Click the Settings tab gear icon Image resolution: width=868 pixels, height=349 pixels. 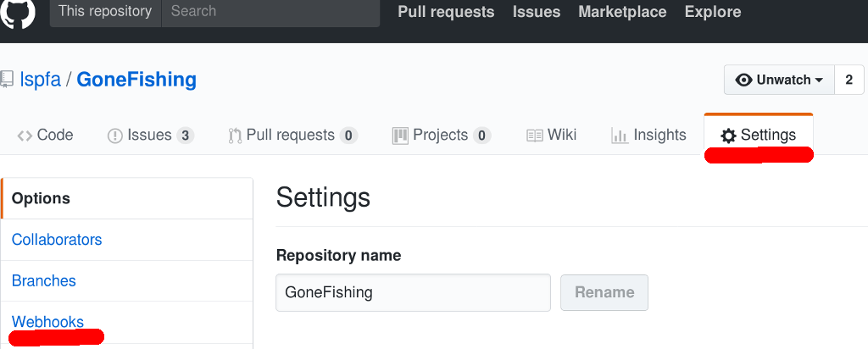point(728,136)
